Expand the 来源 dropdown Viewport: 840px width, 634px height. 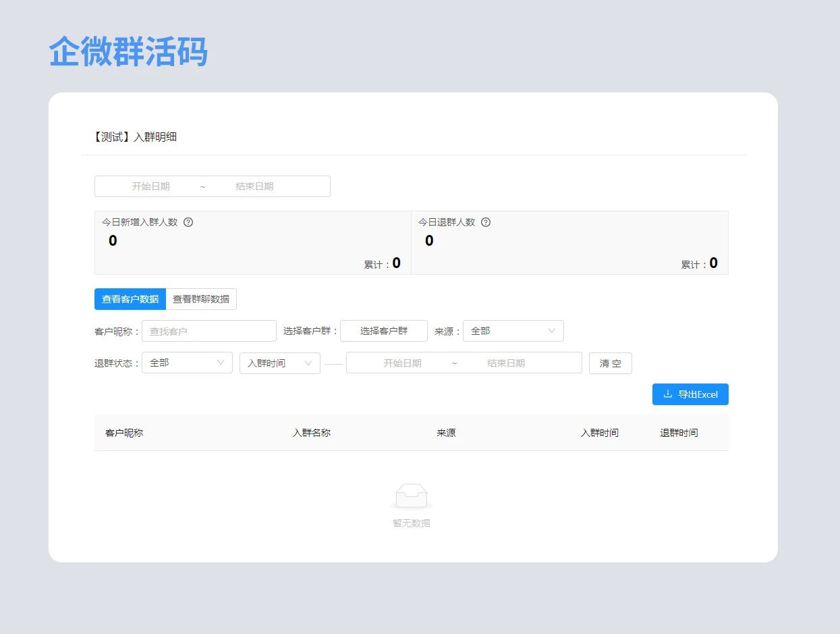coord(513,331)
